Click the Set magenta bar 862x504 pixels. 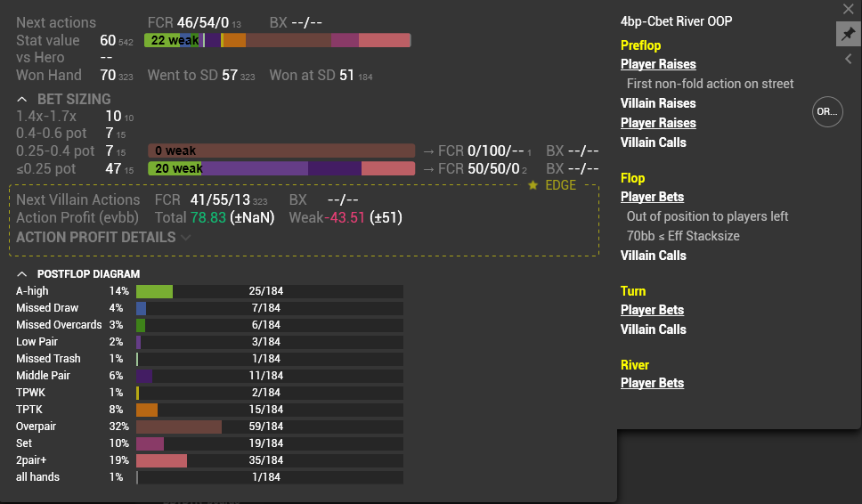point(150,443)
